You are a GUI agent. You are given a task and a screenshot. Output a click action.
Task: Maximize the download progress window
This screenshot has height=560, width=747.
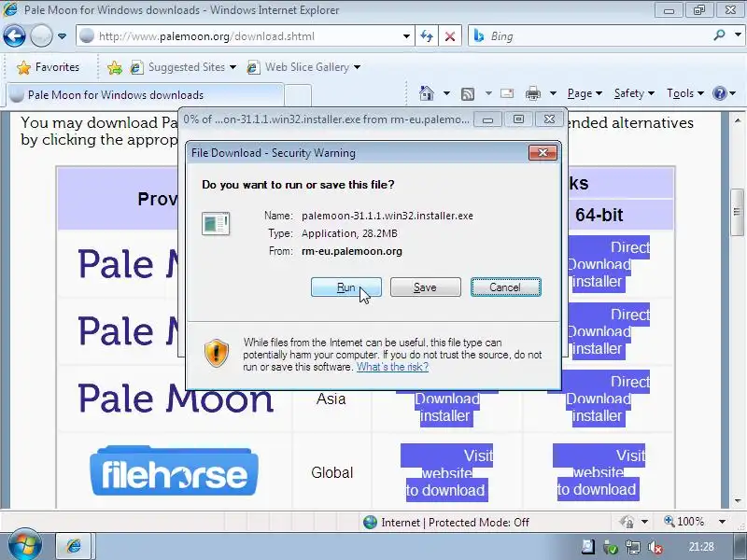click(518, 119)
